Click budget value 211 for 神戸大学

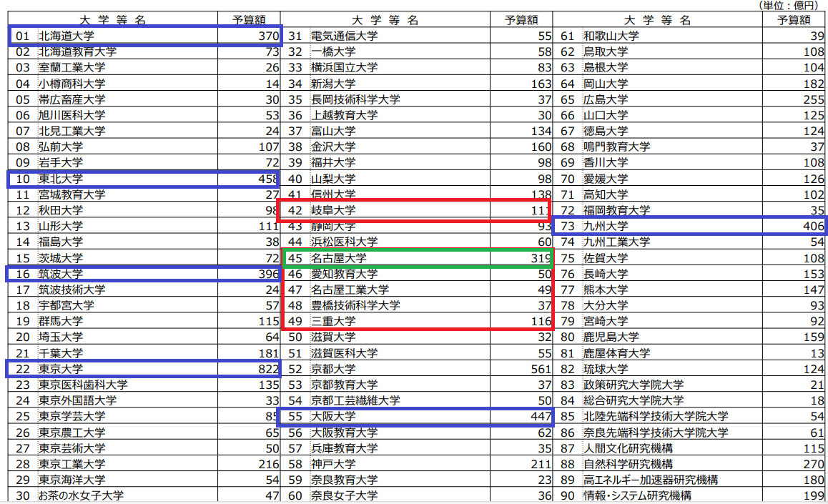click(x=541, y=464)
